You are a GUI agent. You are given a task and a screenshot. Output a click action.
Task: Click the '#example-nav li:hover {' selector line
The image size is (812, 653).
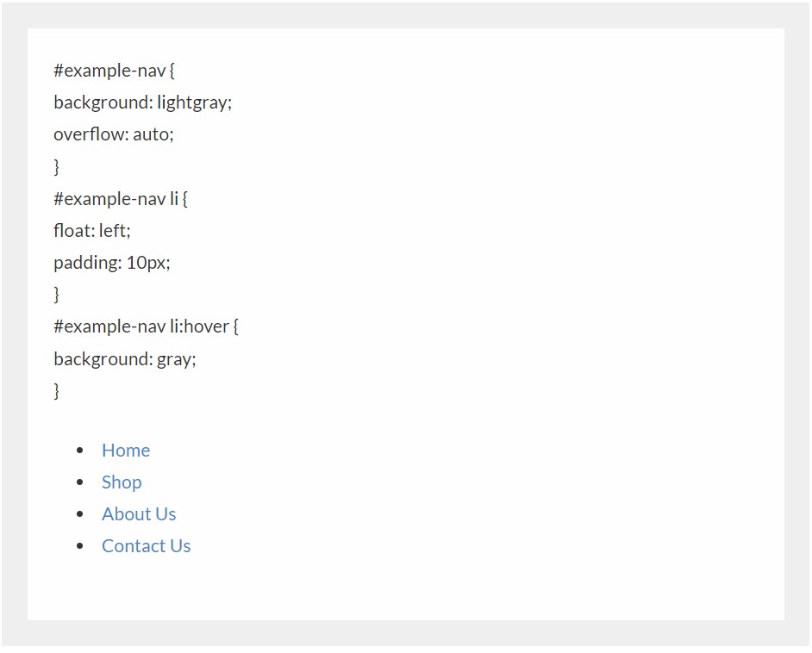[146, 326]
